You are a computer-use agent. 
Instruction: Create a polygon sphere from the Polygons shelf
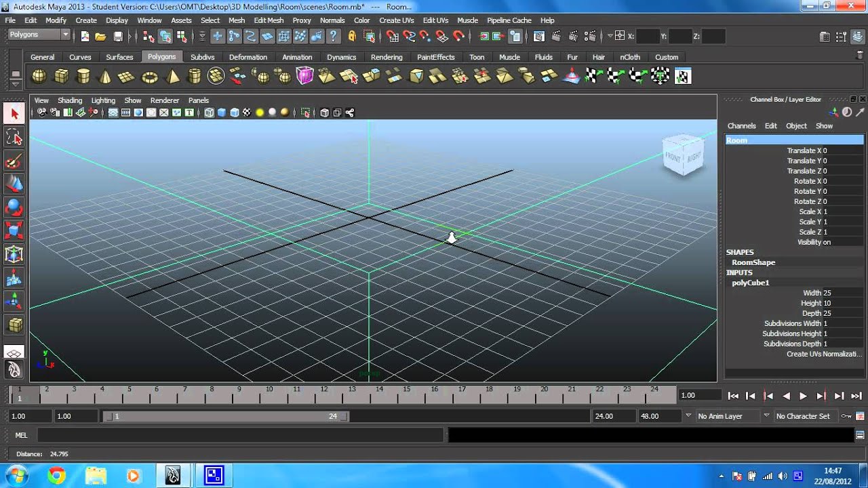click(38, 75)
